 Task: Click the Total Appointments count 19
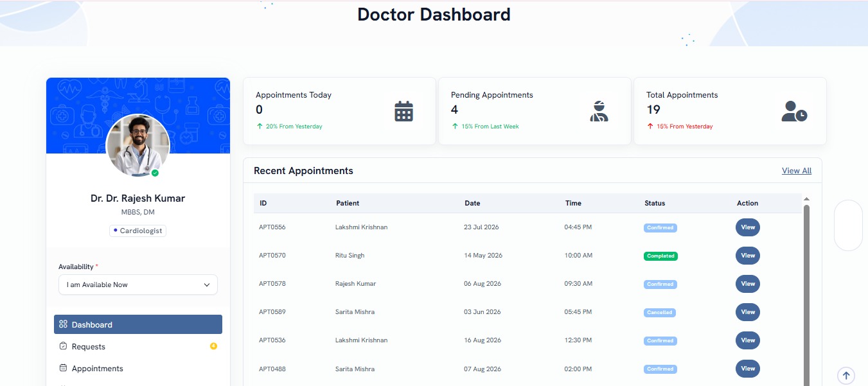(653, 110)
